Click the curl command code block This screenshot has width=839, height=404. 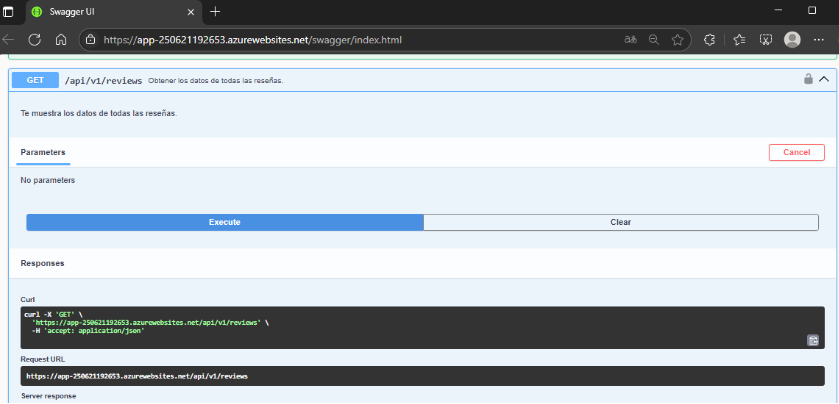pyautogui.click(x=423, y=327)
